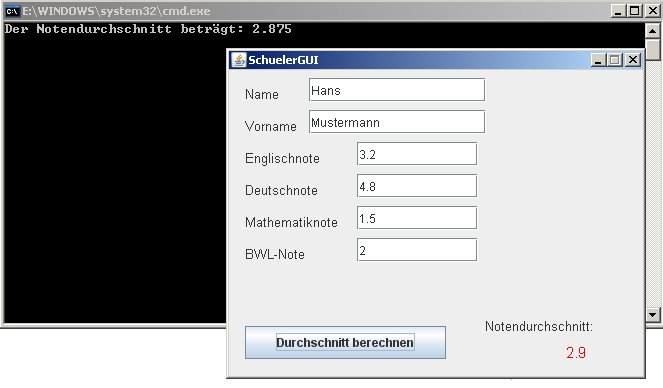Click the Mathematiknote label
The width and height of the screenshot is (663, 388).
pos(291,222)
